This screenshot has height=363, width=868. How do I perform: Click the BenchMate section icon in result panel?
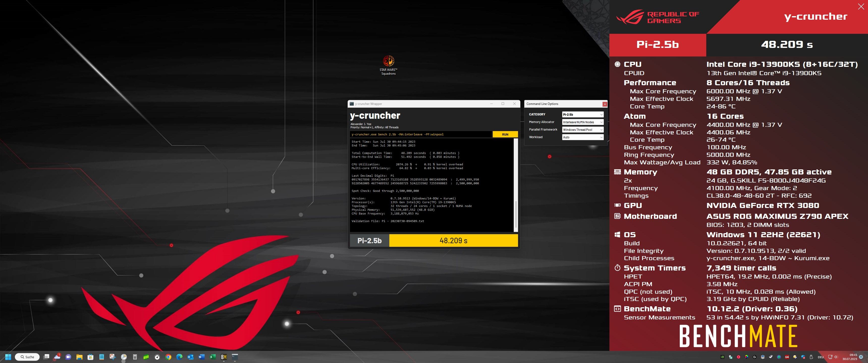coord(617,309)
